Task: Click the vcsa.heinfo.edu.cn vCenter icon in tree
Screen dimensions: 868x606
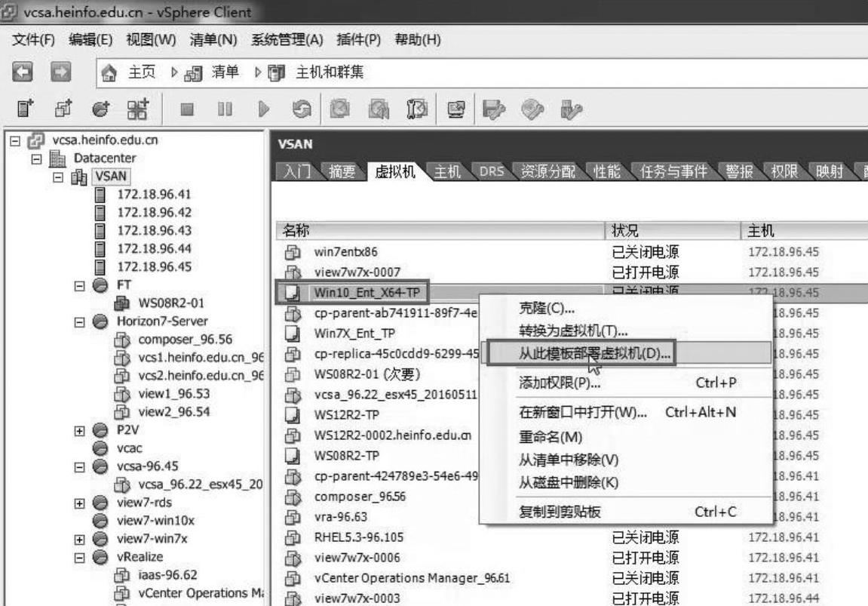Action: click(x=36, y=140)
